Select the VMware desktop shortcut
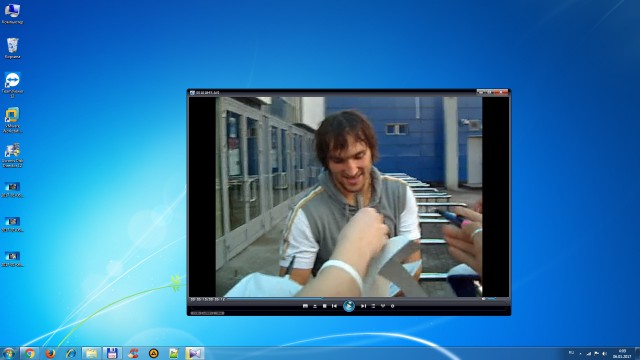This screenshot has height=360, width=640. pyautogui.click(x=12, y=120)
